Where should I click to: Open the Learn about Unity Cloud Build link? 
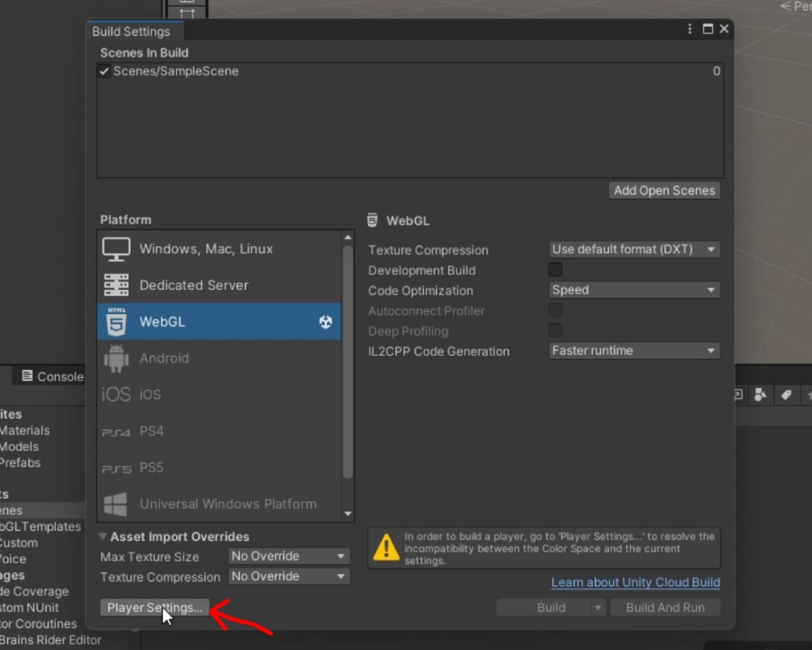(x=635, y=582)
